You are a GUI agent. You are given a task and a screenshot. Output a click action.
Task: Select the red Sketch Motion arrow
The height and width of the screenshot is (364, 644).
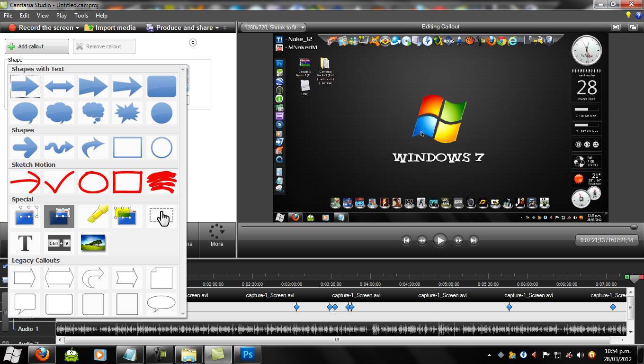point(25,182)
